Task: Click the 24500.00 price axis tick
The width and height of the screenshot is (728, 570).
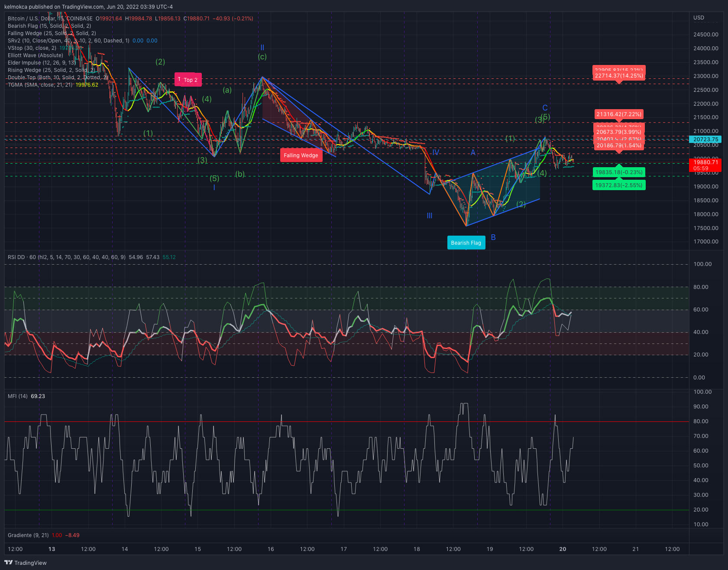Action: tap(706, 35)
